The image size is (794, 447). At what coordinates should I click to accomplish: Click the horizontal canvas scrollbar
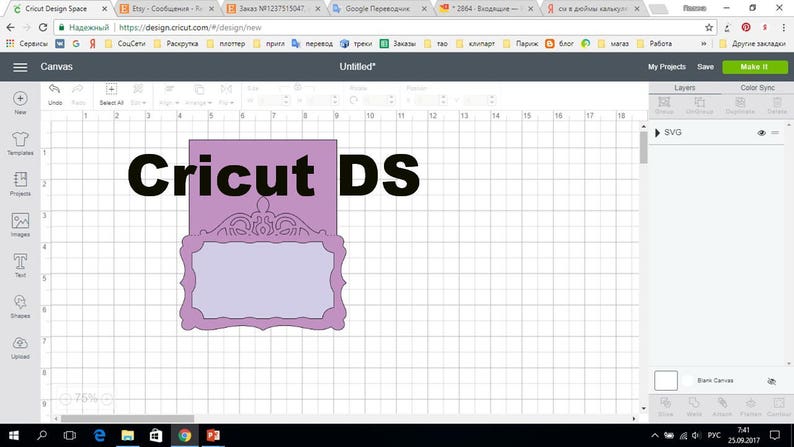coord(127,419)
